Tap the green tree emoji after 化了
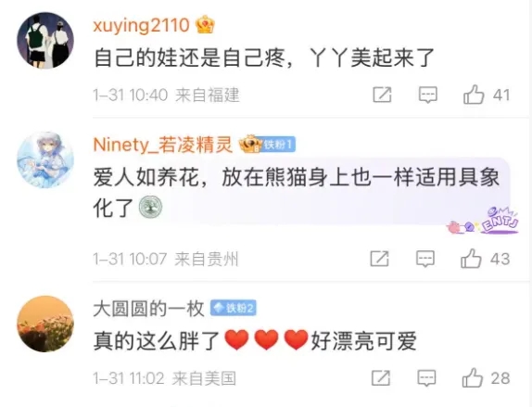Viewport: 532px width, 407px height. 150,207
